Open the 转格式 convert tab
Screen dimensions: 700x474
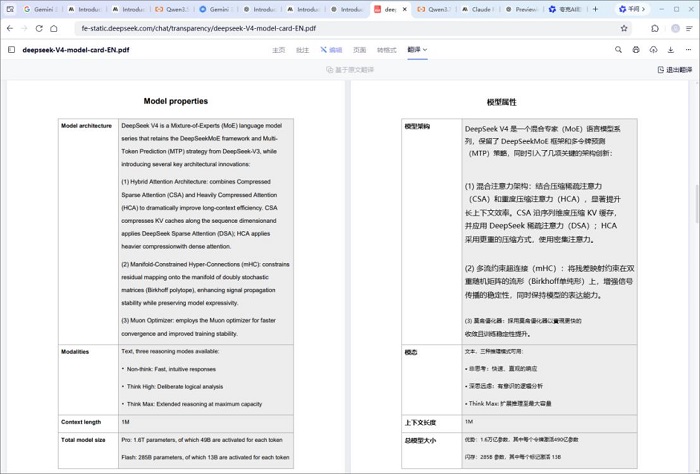pos(387,50)
